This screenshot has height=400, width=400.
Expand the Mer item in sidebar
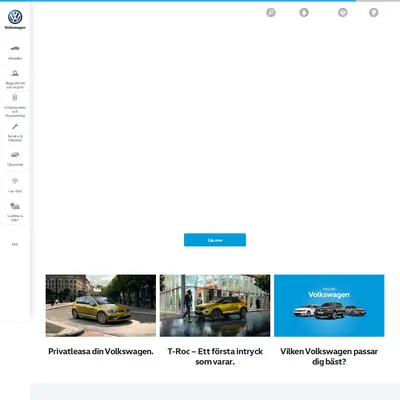(15, 244)
